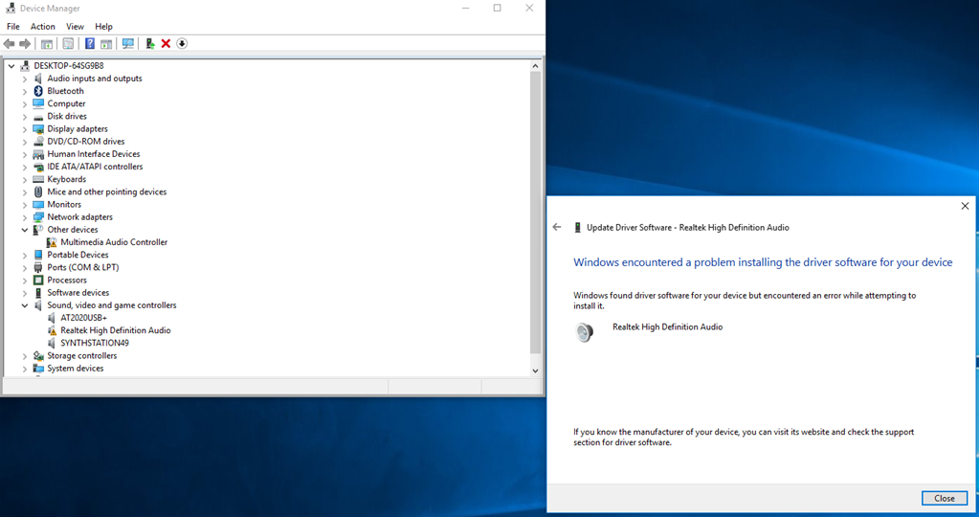980x517 pixels.
Task: Click the Realtek device warning icon in tree
Action: click(x=52, y=330)
